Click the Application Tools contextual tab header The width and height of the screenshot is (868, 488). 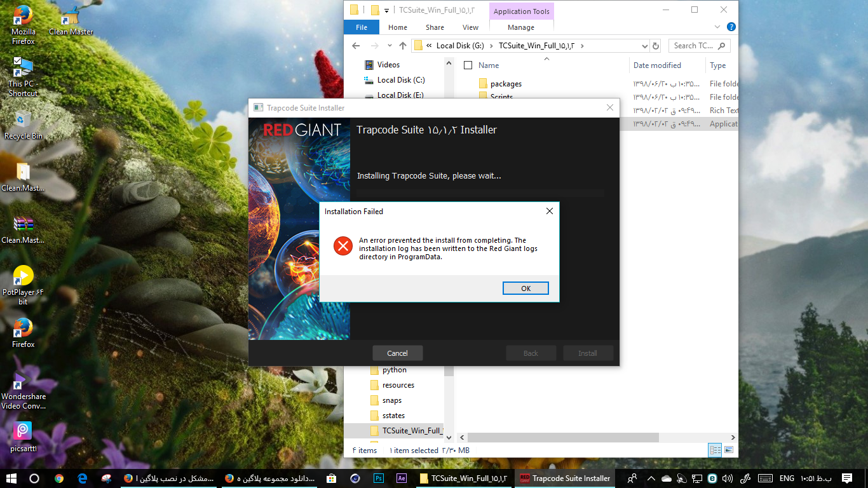521,11
